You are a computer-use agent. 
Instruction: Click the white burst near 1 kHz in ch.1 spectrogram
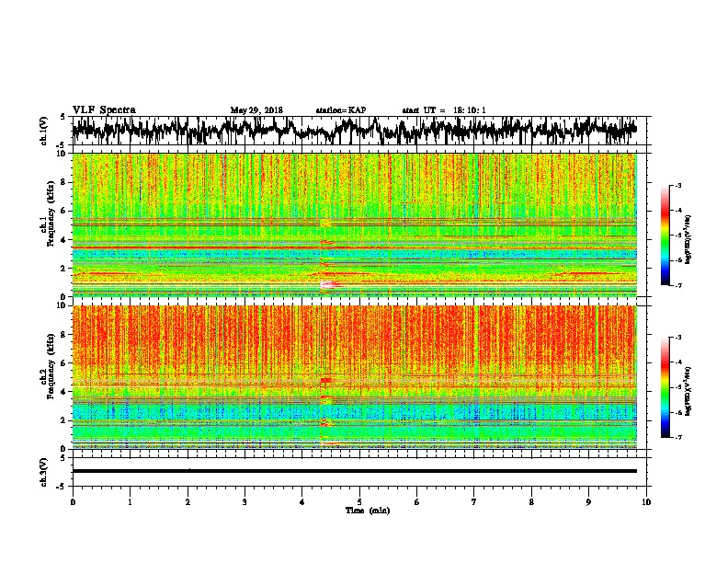[x=329, y=285]
